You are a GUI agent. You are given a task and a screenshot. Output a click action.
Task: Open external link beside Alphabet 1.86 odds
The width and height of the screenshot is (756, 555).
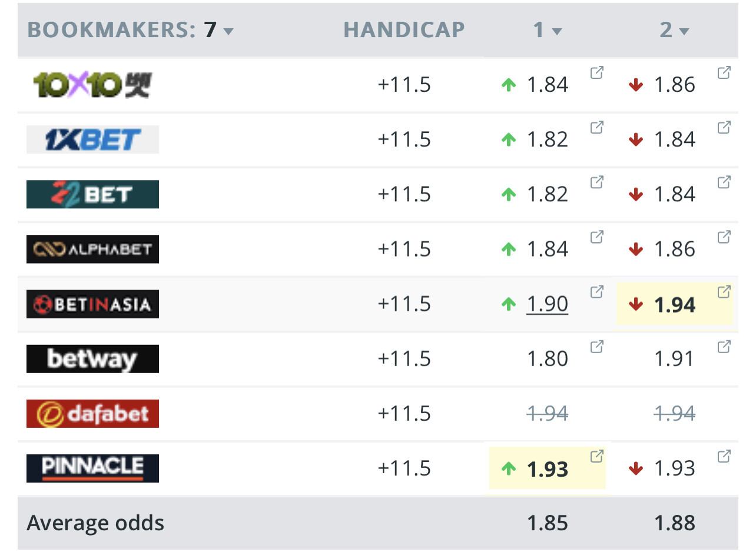click(724, 237)
